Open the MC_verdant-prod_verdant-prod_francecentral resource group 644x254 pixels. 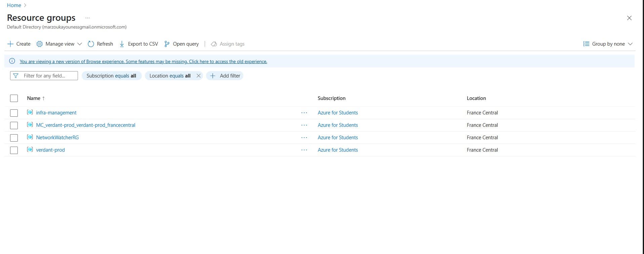(x=85, y=125)
